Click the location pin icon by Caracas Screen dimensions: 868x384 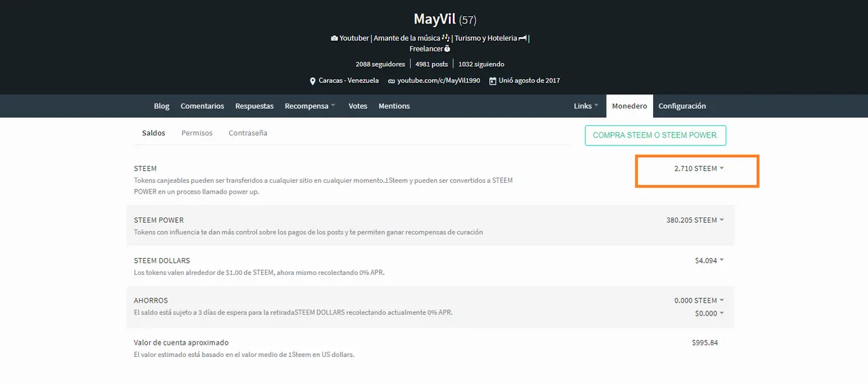pyautogui.click(x=313, y=81)
